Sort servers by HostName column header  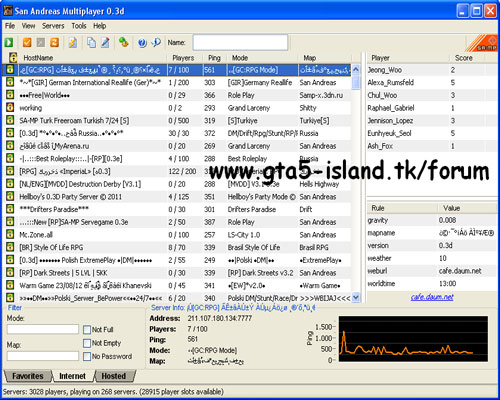pos(92,58)
